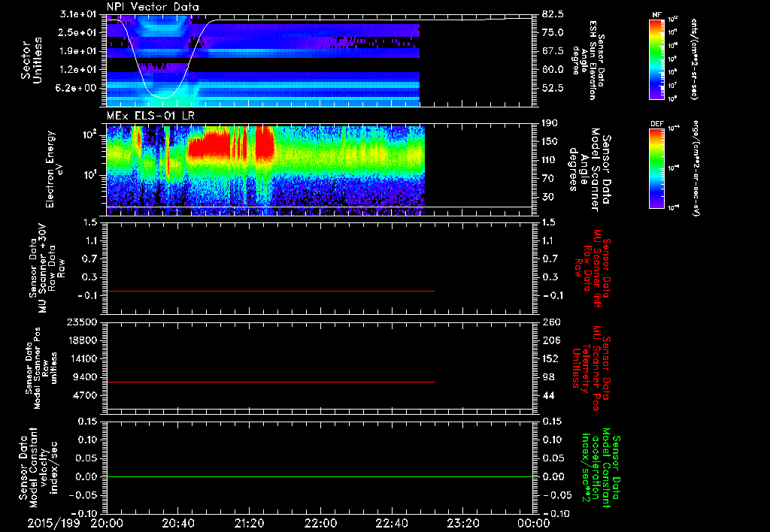Click the 21:20 time axis label

(x=249, y=524)
